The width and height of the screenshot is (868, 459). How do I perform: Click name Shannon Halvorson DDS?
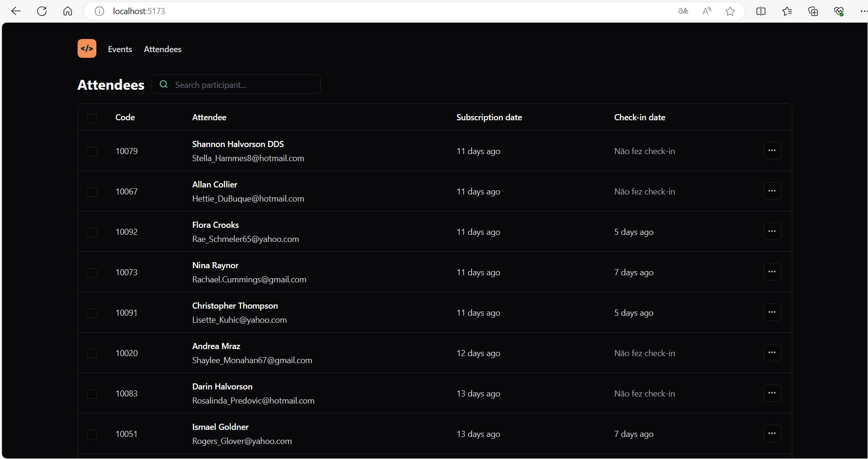pos(238,144)
